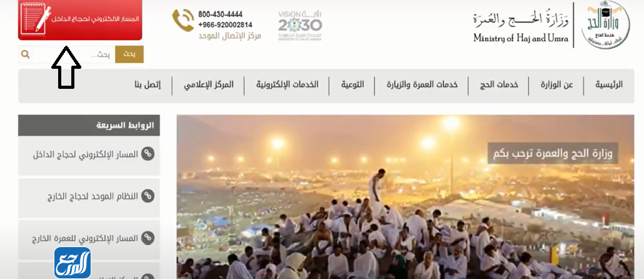Open the خدمات الحج menu

tap(499, 84)
